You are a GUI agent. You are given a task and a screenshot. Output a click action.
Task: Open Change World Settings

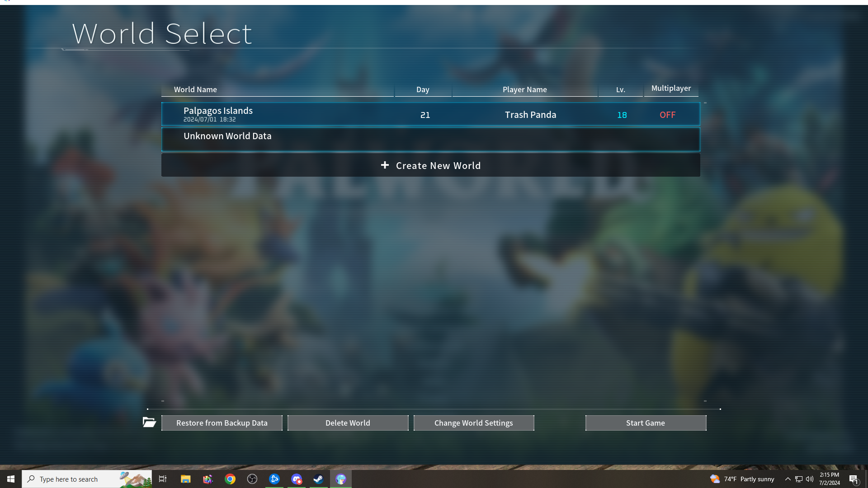coord(473,423)
